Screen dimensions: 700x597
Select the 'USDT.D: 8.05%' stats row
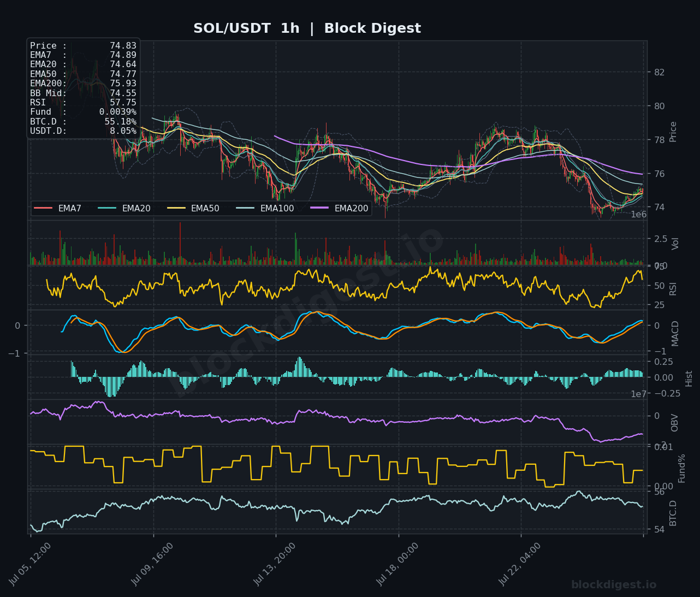tap(83, 131)
